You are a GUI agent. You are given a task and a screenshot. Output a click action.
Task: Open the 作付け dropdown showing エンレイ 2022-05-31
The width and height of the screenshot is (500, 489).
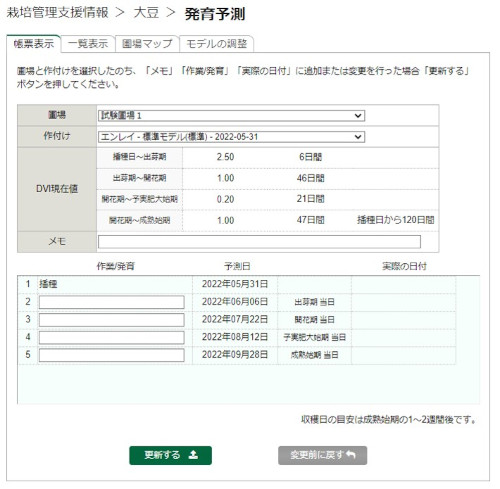[x=231, y=137]
